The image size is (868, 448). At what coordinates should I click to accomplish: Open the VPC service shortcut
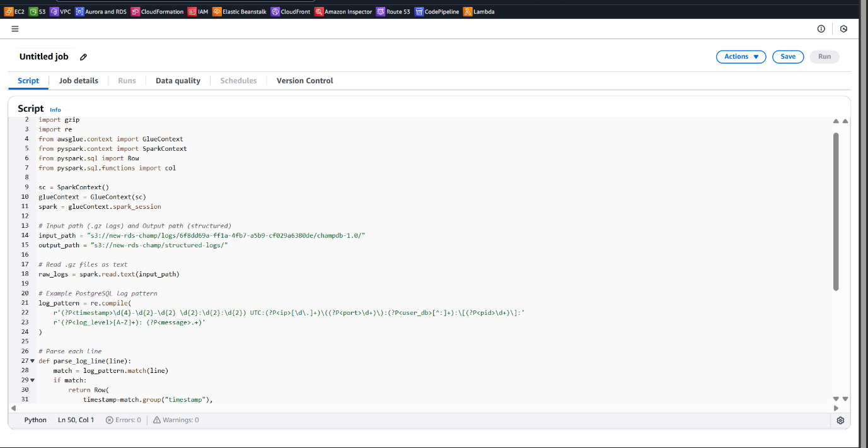pyautogui.click(x=61, y=11)
